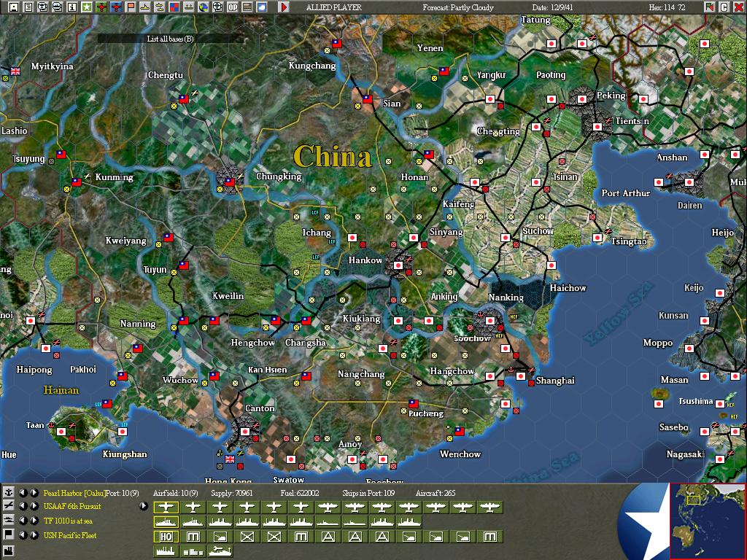Select the Chungking base flag on map
Screen dimensions: 747x560
(x=230, y=182)
